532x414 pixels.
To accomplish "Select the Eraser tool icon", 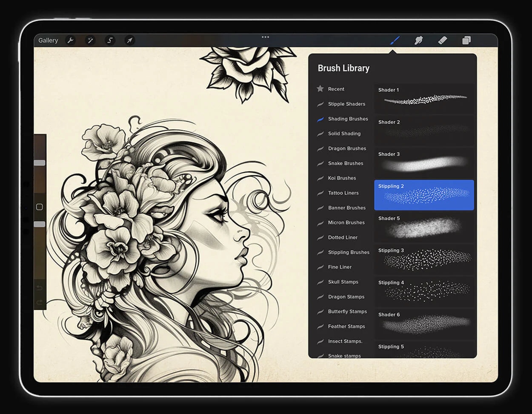I will (x=443, y=40).
